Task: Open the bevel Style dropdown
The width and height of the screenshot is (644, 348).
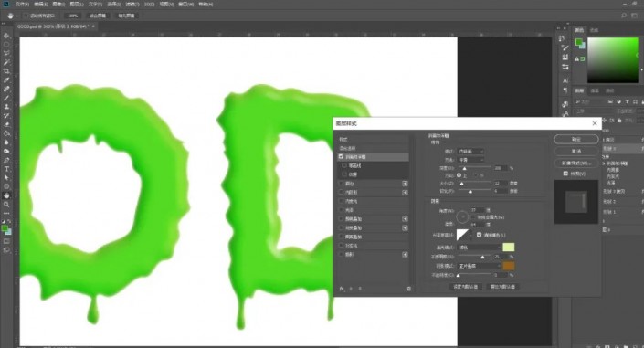Action: click(470, 152)
